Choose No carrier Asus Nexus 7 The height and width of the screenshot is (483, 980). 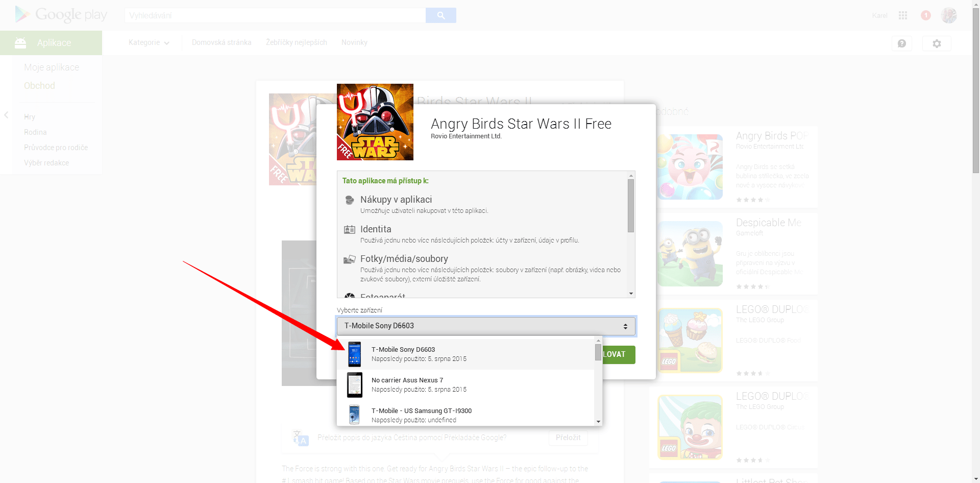coord(465,385)
